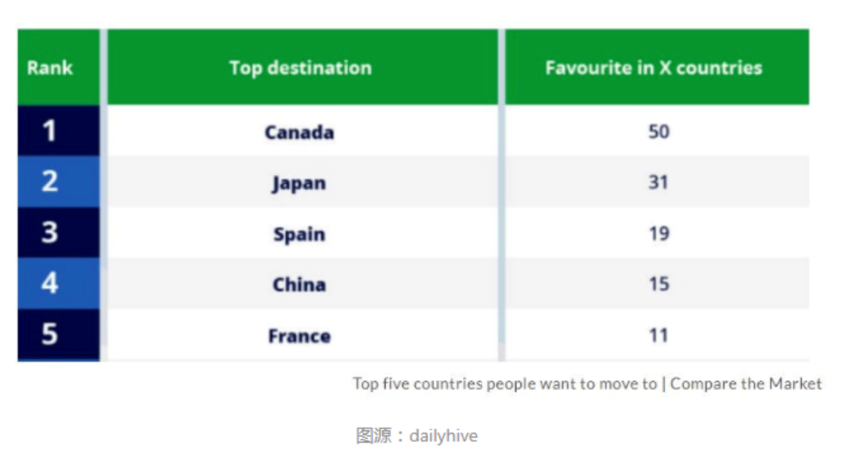Click rank number 3 cell
868x451 pixels.
pos(59,232)
